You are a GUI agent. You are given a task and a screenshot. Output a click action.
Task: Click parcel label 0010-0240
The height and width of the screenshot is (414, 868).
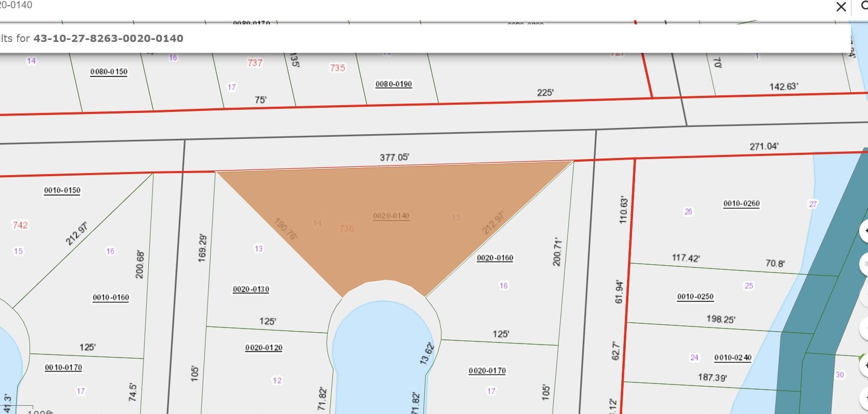click(733, 358)
